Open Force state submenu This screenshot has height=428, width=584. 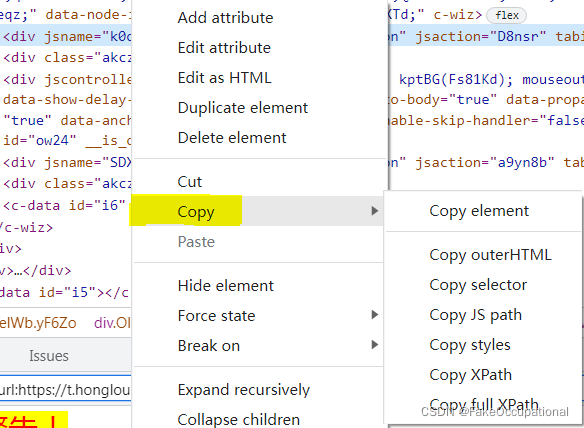click(258, 316)
